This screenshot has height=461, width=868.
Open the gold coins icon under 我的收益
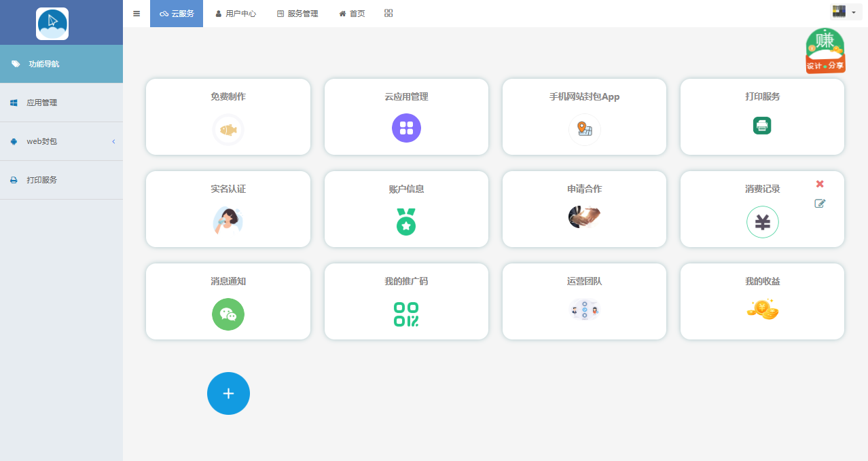(x=762, y=310)
